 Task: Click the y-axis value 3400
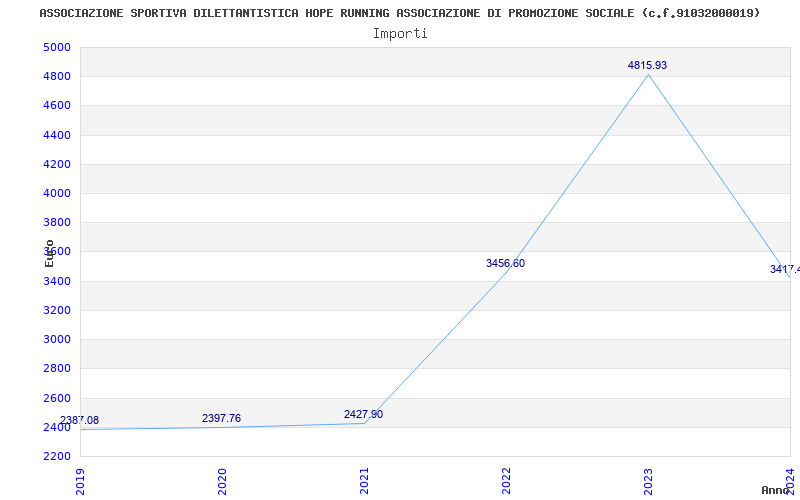click(57, 281)
